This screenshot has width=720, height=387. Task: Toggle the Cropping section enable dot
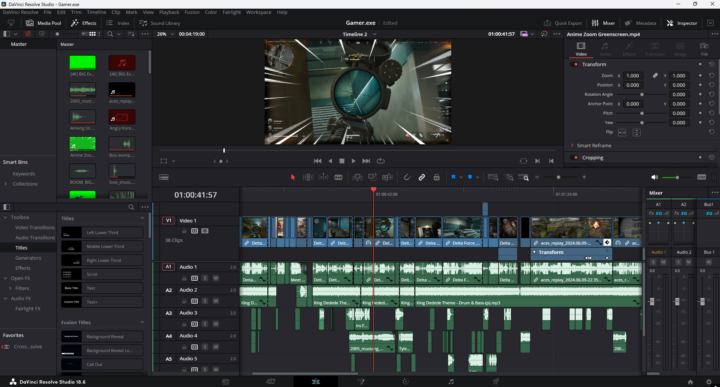pyautogui.click(x=575, y=157)
